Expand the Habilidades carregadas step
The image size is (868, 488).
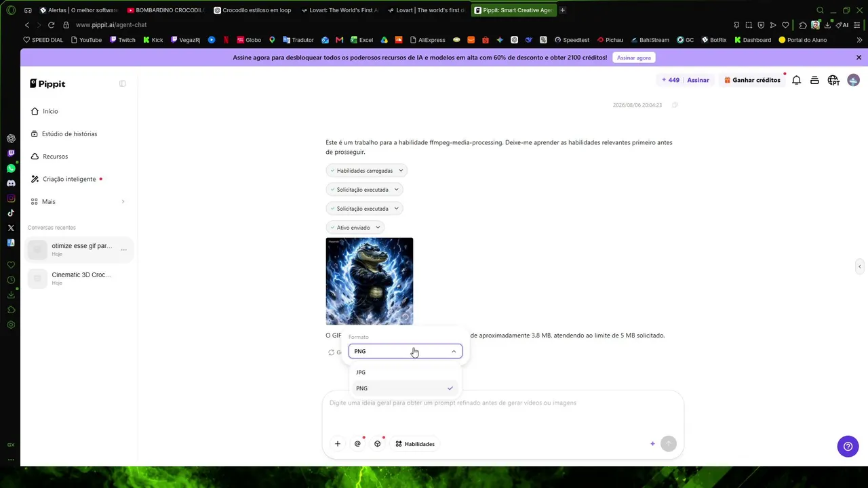tap(366, 171)
